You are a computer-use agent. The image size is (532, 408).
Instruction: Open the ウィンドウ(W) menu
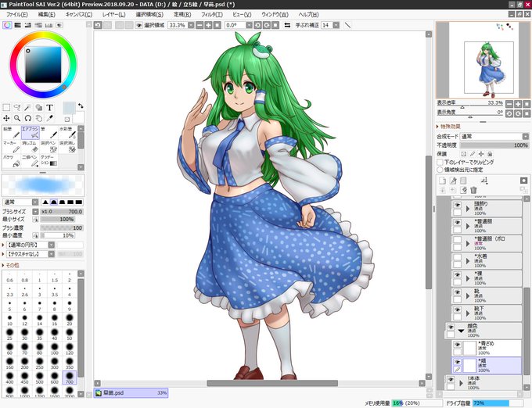click(x=275, y=15)
